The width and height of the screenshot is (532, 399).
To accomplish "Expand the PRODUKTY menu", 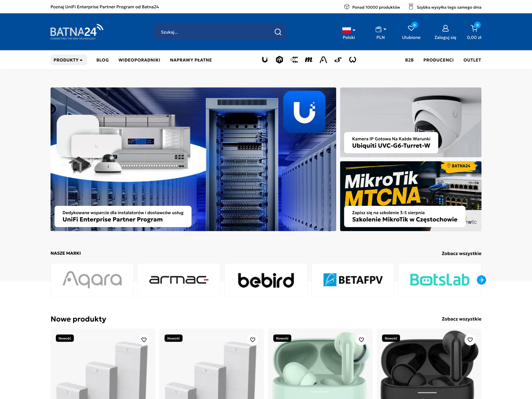I will (x=69, y=60).
